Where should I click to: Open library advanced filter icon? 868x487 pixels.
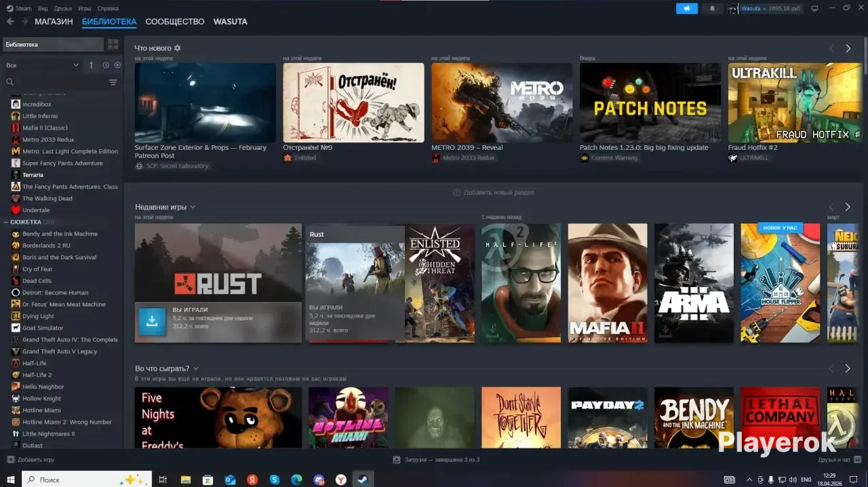pos(113,82)
